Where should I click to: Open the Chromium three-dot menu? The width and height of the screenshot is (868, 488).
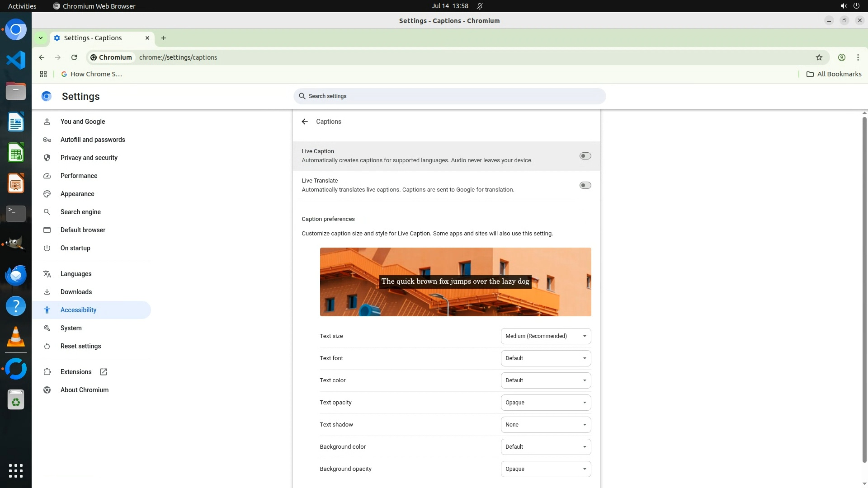pos(858,57)
